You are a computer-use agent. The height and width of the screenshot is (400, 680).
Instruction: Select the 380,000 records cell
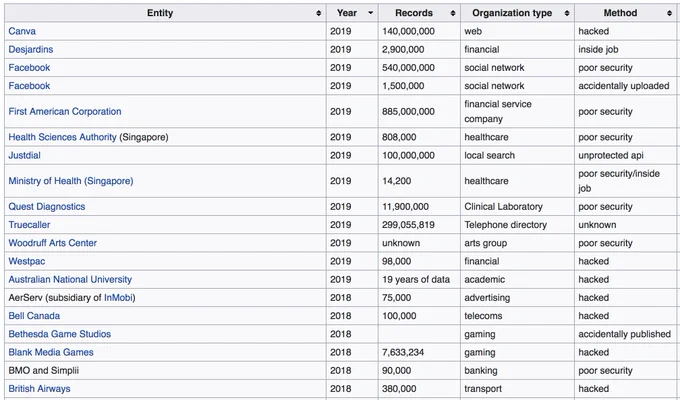pos(419,389)
